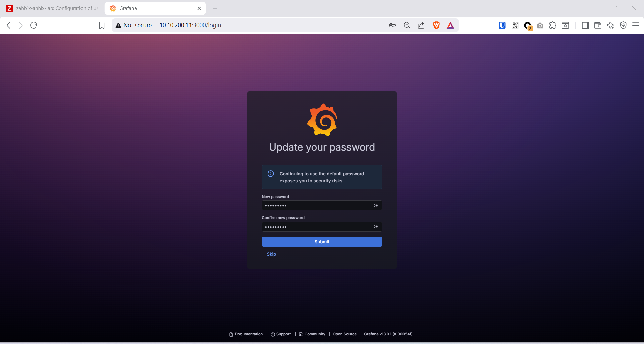Reveal the New password field text
644x344 pixels.
point(376,206)
